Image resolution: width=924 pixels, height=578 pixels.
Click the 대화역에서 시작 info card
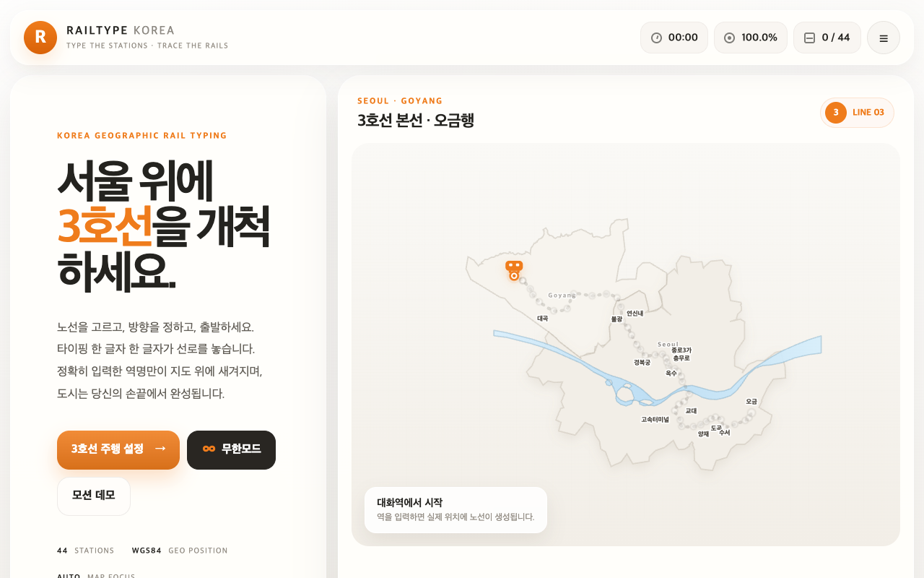(456, 510)
